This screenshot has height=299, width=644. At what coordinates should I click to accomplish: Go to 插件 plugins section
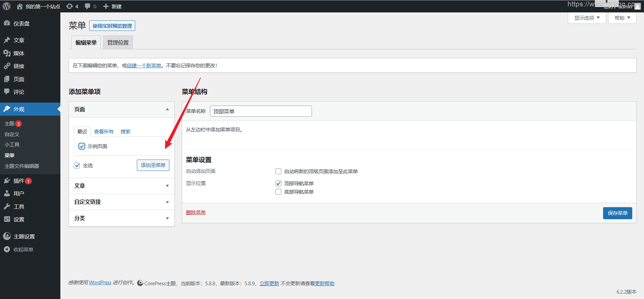coord(18,181)
